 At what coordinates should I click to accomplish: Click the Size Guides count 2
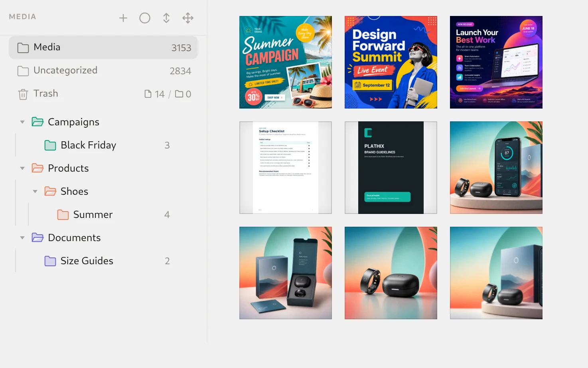[167, 261]
